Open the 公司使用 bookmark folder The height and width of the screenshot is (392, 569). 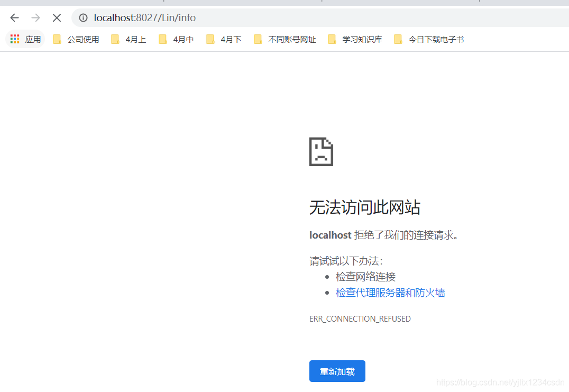click(76, 39)
